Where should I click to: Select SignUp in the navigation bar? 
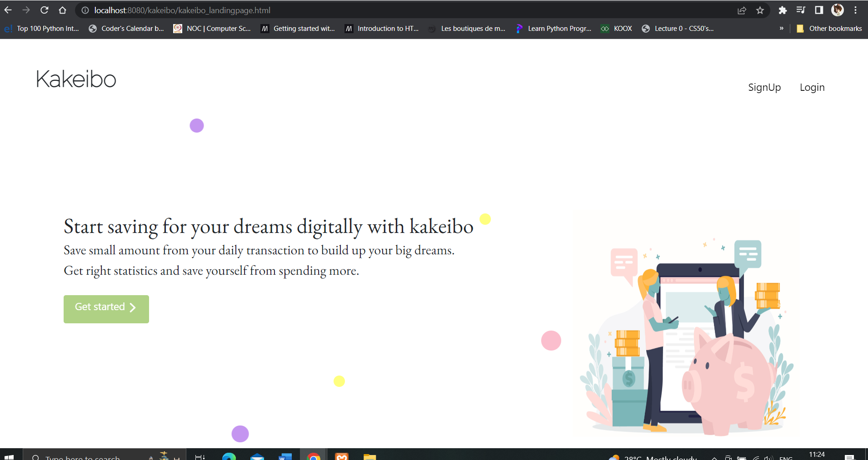[x=764, y=87]
